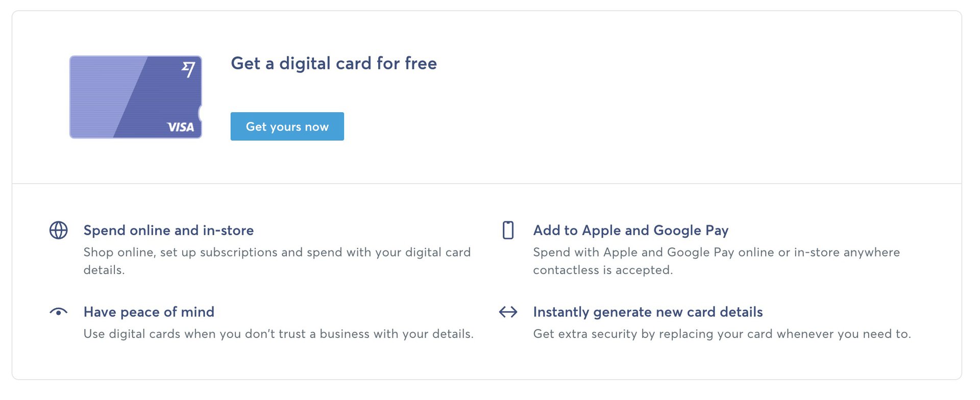Click the horizontal divider below the card banner
The width and height of the screenshot is (980, 400).
487,183
